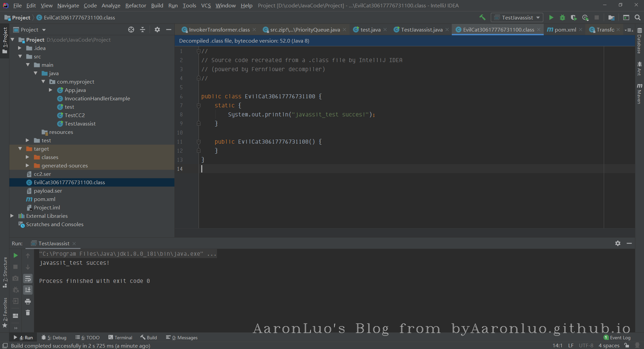Open the 6: TODO tool window
Viewport: 644px width, 349px height.
pyautogui.click(x=88, y=338)
